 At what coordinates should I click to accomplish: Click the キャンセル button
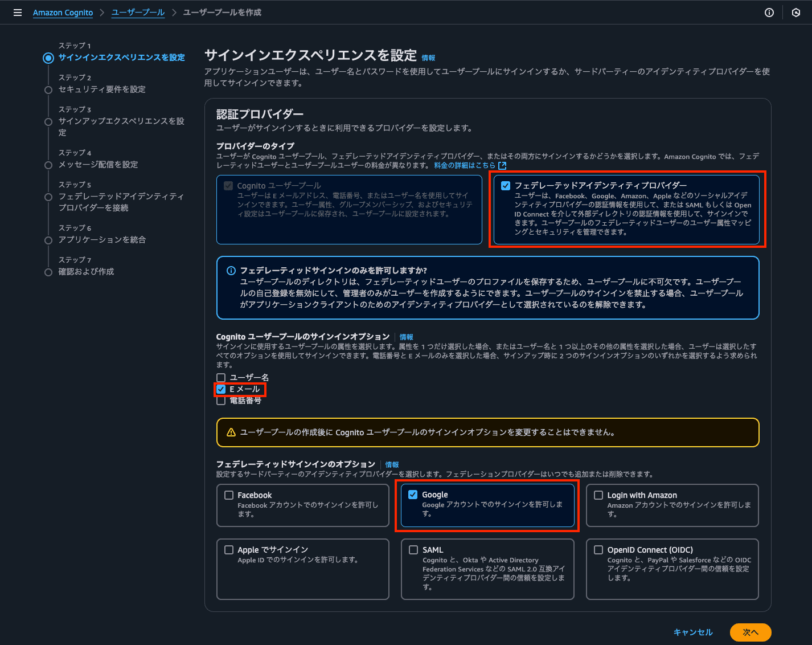tap(693, 632)
